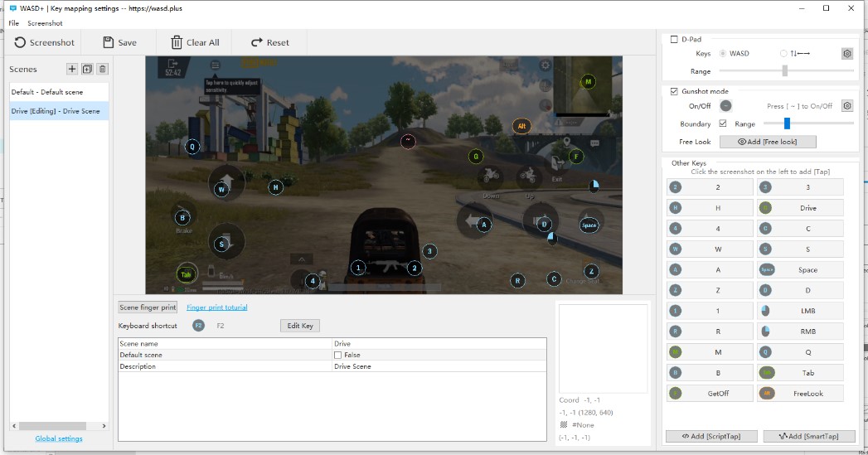Duplicate the scene using the copy icon
868x455 pixels.
tap(87, 69)
